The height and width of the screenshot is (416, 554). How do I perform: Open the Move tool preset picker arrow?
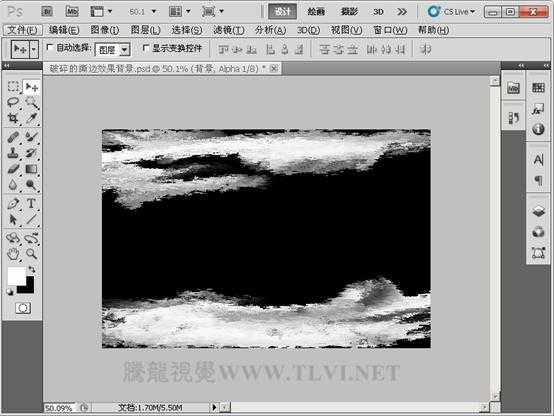pos(34,49)
